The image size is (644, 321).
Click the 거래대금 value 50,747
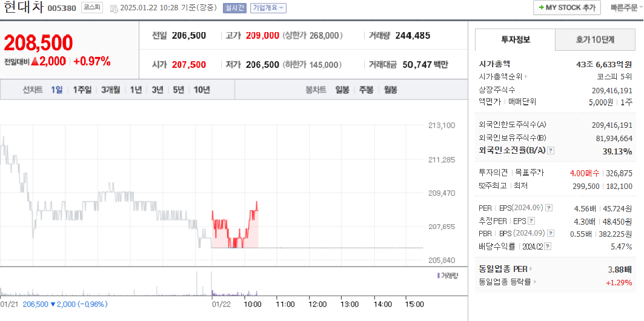point(417,64)
